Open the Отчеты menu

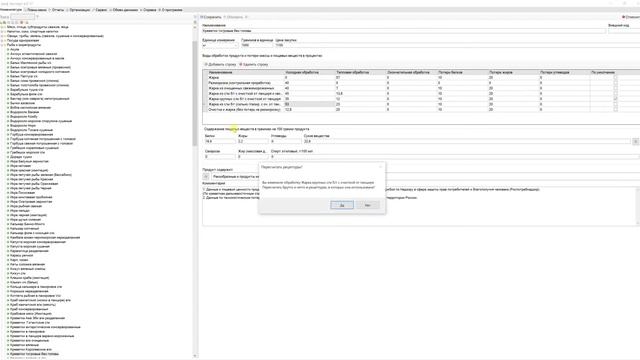[x=58, y=9]
